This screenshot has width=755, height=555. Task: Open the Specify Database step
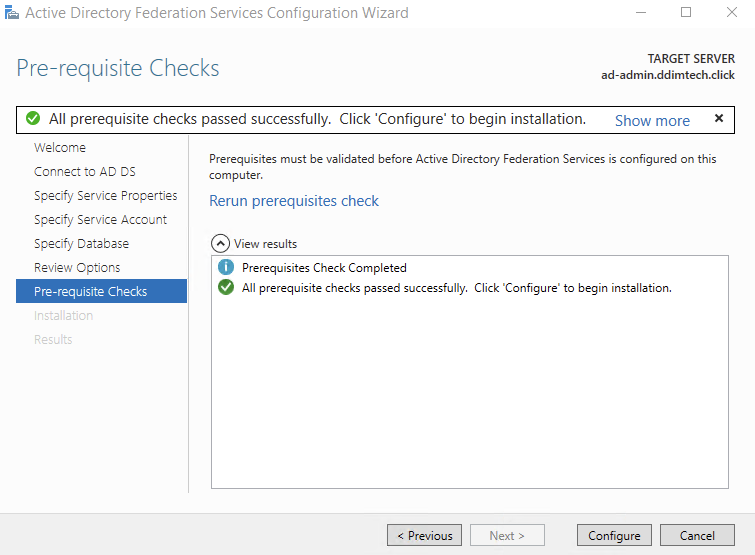(81, 244)
